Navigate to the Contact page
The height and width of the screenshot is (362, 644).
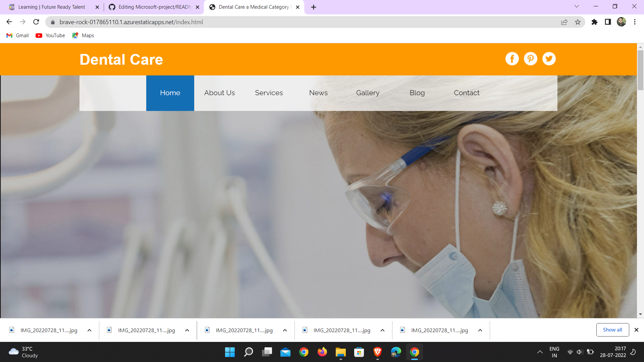point(467,93)
